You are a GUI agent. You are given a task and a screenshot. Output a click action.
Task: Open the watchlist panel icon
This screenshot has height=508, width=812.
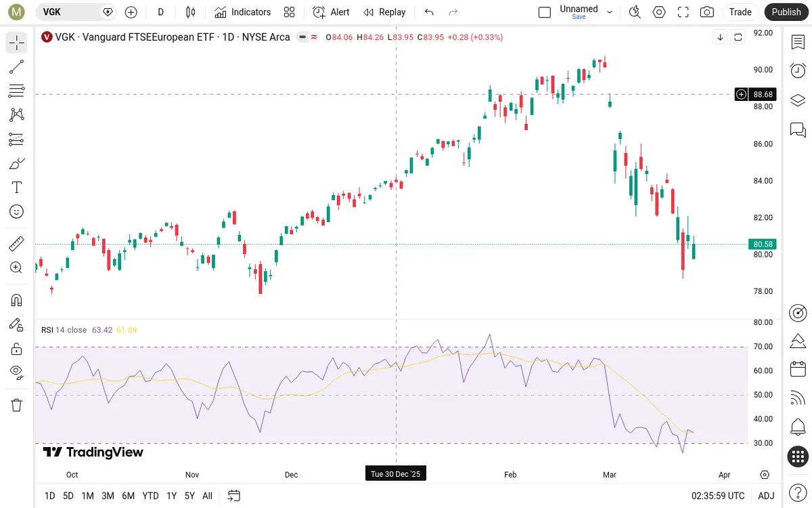click(798, 42)
